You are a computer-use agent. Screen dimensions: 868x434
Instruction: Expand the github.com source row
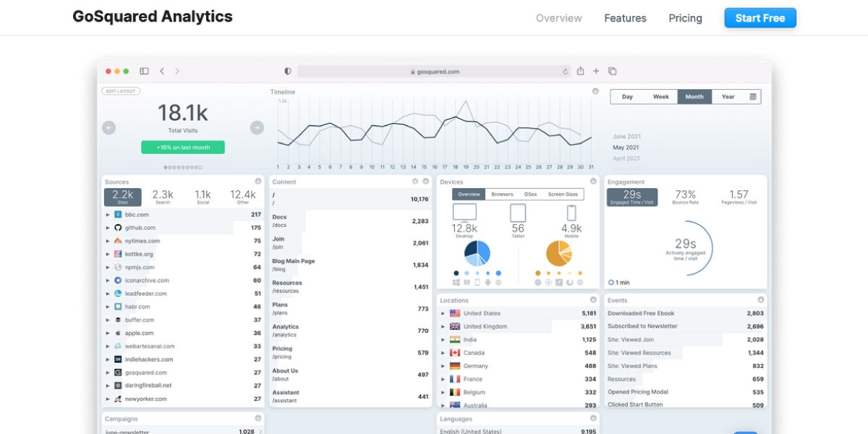click(109, 228)
